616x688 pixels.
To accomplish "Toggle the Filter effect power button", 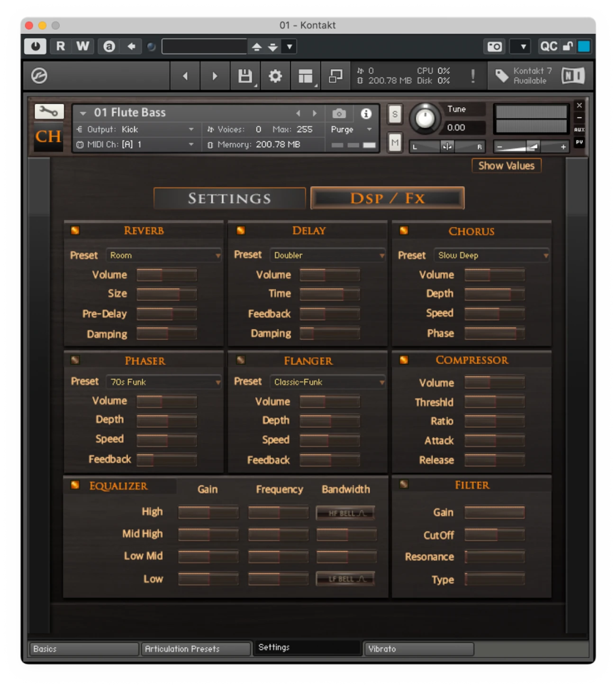I will point(403,484).
